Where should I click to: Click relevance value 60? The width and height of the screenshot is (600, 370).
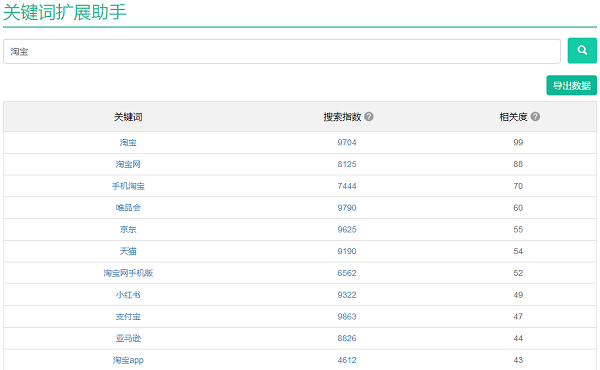pyautogui.click(x=518, y=208)
